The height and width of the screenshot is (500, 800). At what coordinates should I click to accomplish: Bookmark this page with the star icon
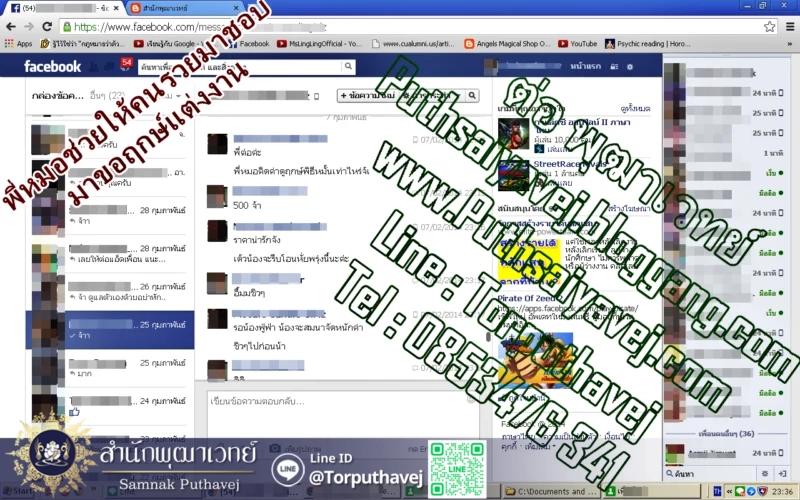[769, 27]
